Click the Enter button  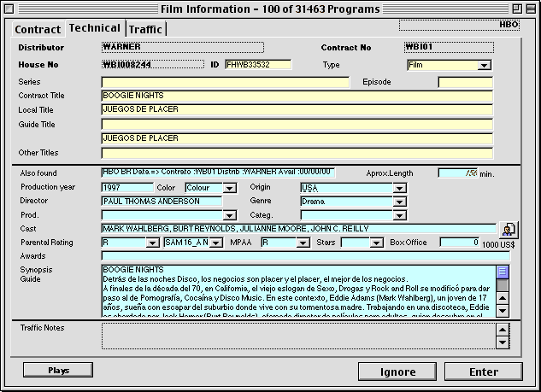pyautogui.click(x=484, y=372)
